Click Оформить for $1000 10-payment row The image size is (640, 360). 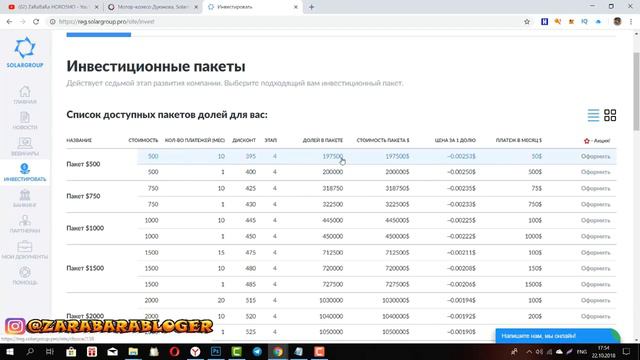tap(596, 220)
